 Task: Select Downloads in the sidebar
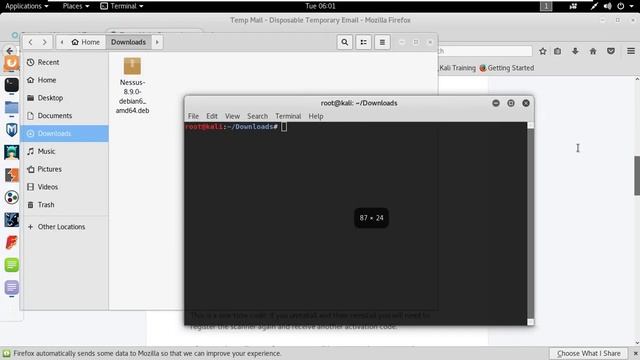(x=64, y=133)
